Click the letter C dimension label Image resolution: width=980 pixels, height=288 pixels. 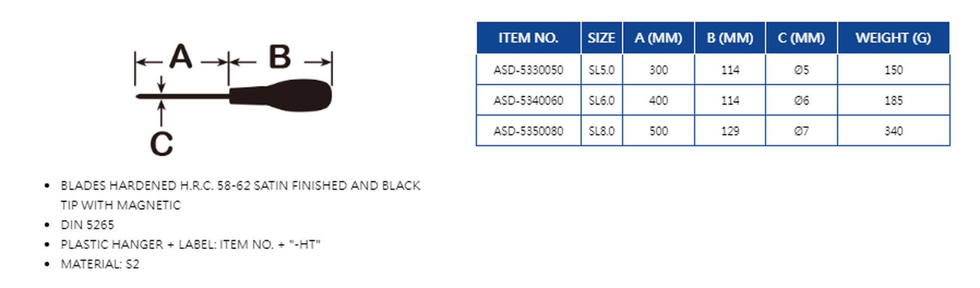click(x=161, y=145)
